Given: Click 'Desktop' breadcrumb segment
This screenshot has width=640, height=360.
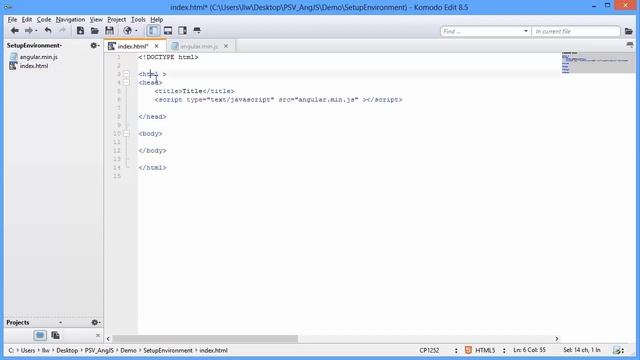Looking at the screenshot, I should (x=67, y=350).
